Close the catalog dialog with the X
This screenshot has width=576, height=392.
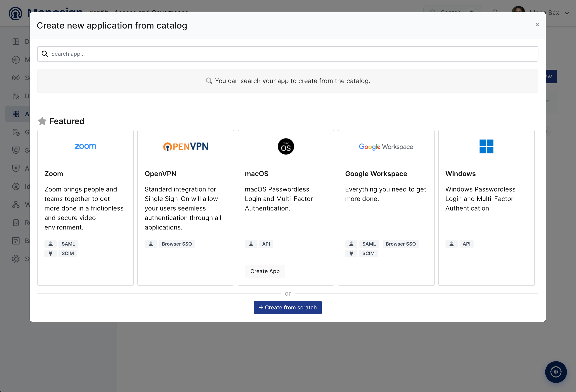(x=537, y=24)
